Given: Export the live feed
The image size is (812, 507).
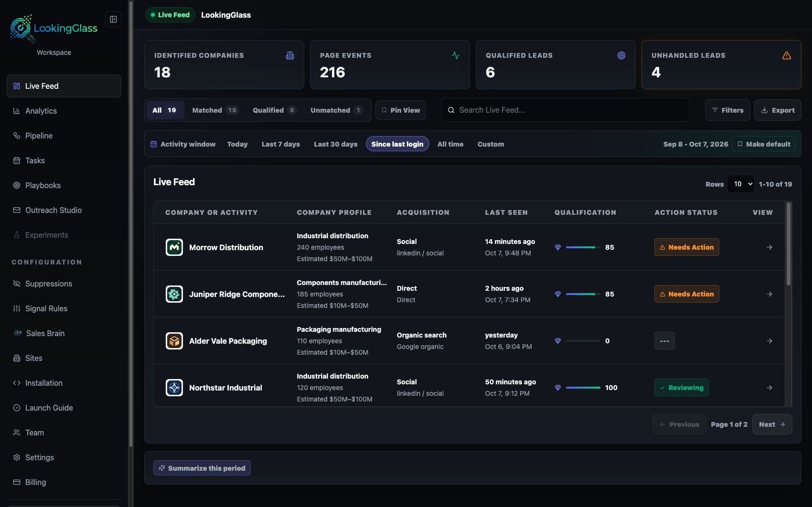Looking at the screenshot, I should click(778, 110).
